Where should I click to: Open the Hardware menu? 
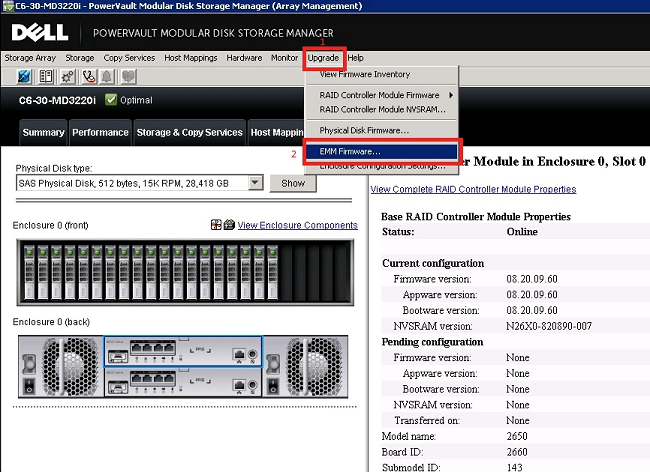[244, 58]
